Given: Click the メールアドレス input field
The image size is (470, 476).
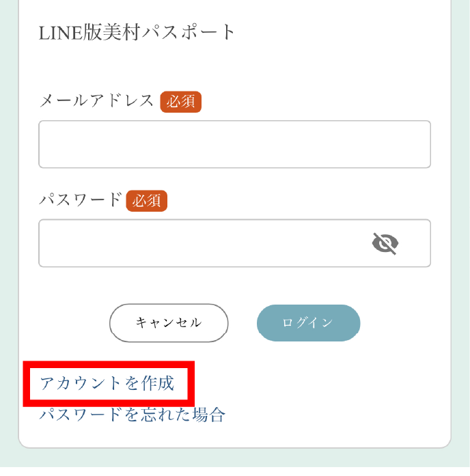Looking at the screenshot, I should 234,144.
